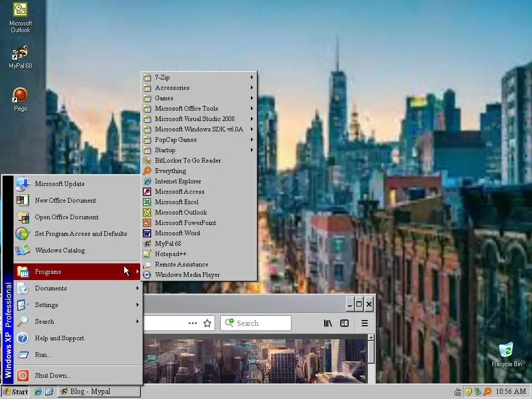
Task: Expand the 7-Zip program folder
Action: (x=199, y=77)
